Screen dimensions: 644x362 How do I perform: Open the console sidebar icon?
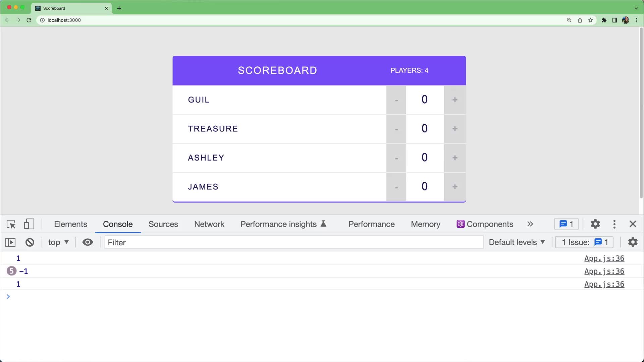click(10, 242)
